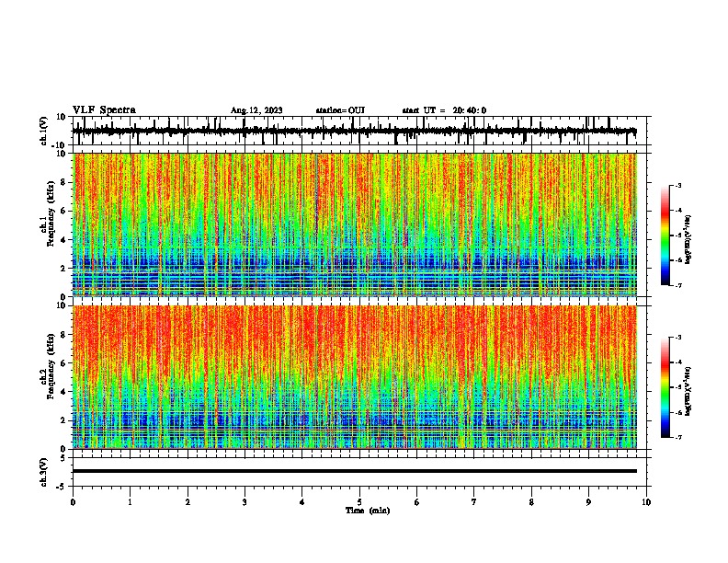Click the lower PSD color scale bar
This screenshot has width=728, height=563.
click(665, 387)
